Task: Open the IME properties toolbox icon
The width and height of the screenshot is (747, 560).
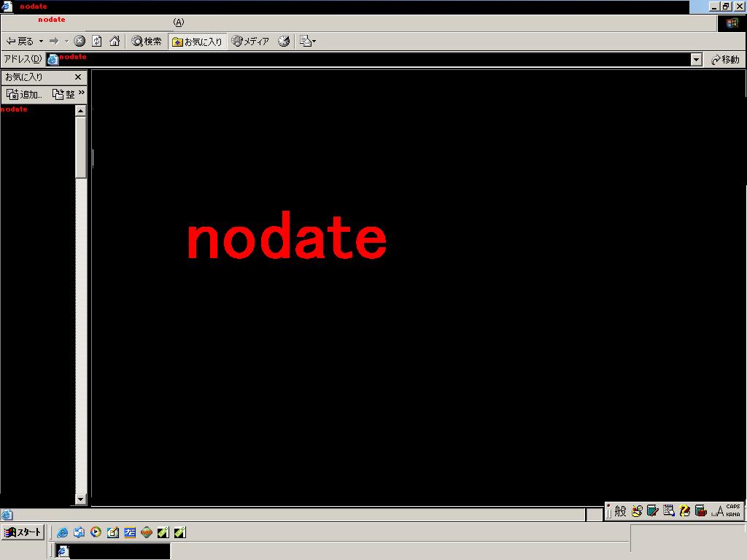Action: (x=701, y=511)
